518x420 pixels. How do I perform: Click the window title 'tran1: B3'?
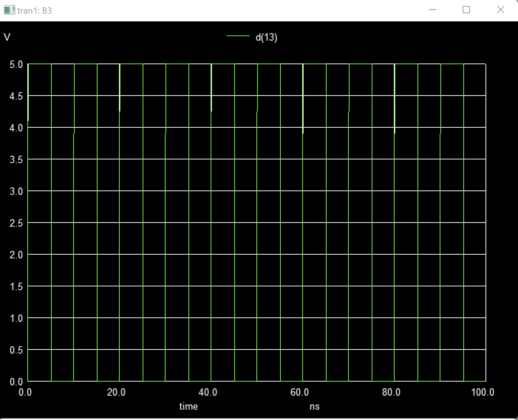point(35,11)
